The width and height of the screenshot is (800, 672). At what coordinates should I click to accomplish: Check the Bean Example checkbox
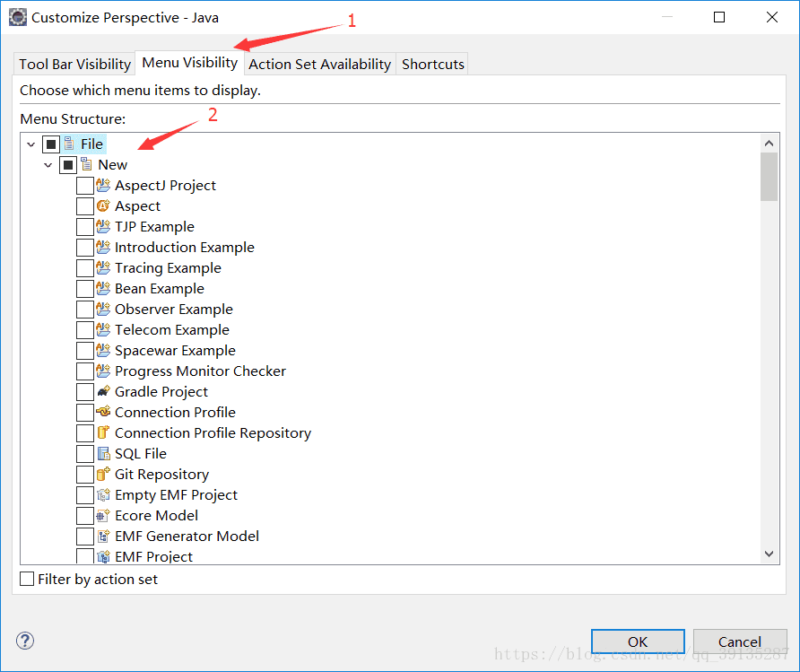84,288
